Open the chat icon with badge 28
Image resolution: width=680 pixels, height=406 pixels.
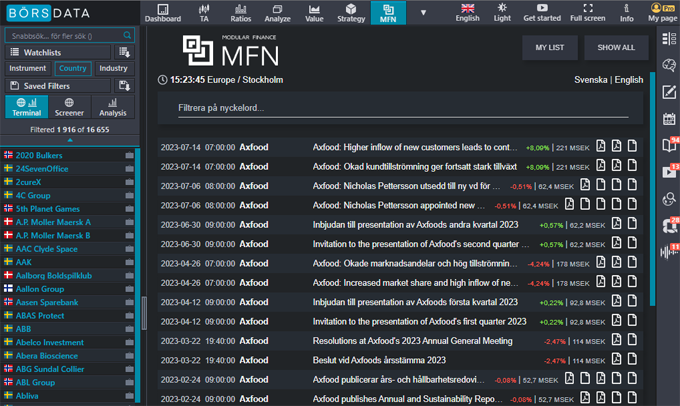click(x=669, y=226)
